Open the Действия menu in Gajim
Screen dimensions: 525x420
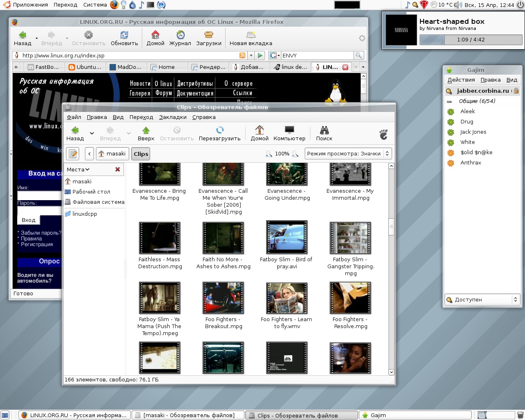tap(461, 80)
